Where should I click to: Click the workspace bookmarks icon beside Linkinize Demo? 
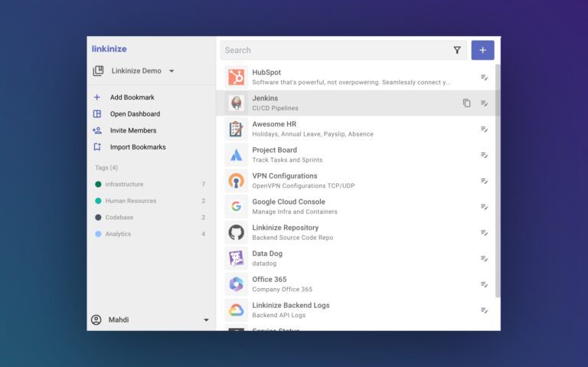tap(98, 71)
